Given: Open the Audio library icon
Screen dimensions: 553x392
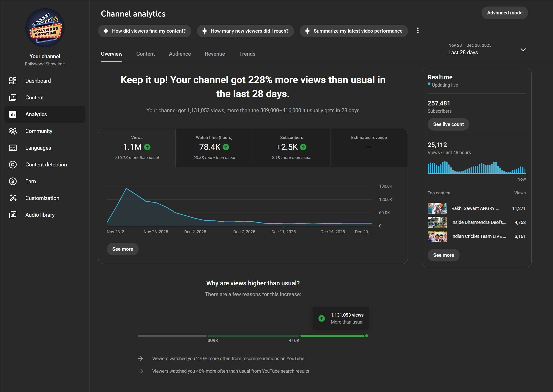Looking at the screenshot, I should click(x=13, y=215).
